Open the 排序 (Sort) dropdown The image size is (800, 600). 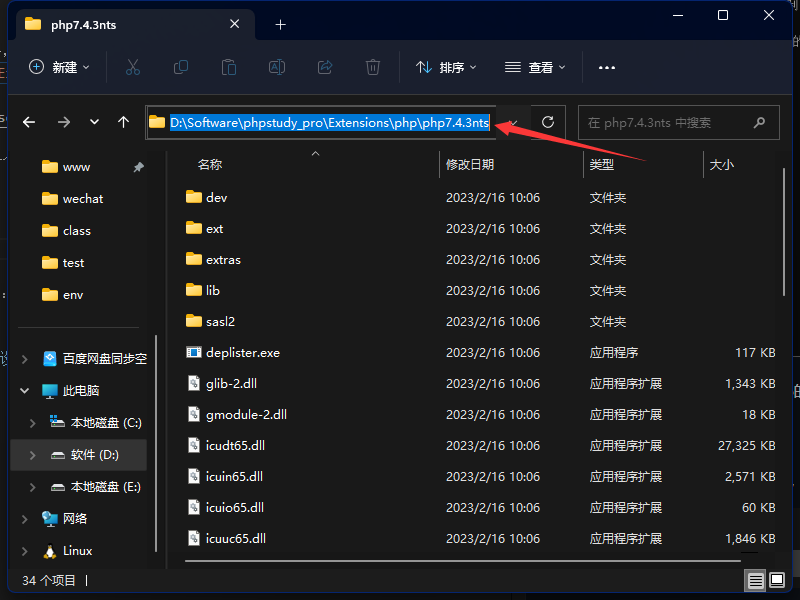(x=446, y=67)
